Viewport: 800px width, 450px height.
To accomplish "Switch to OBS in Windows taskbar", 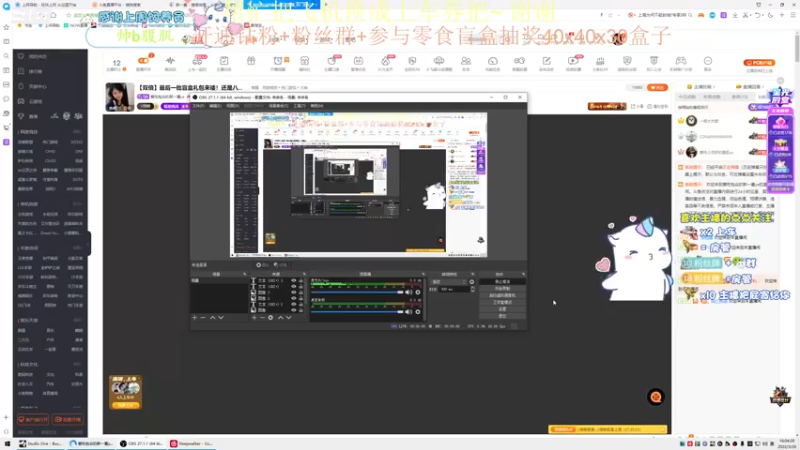I will (141, 444).
